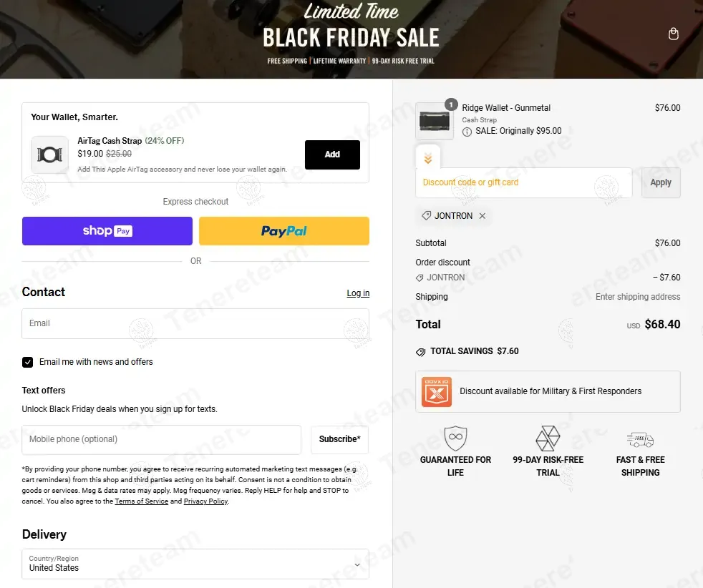Screen dimensions: 703x588
Task: Expand the orange double-chevron order toggle
Action: click(x=427, y=158)
